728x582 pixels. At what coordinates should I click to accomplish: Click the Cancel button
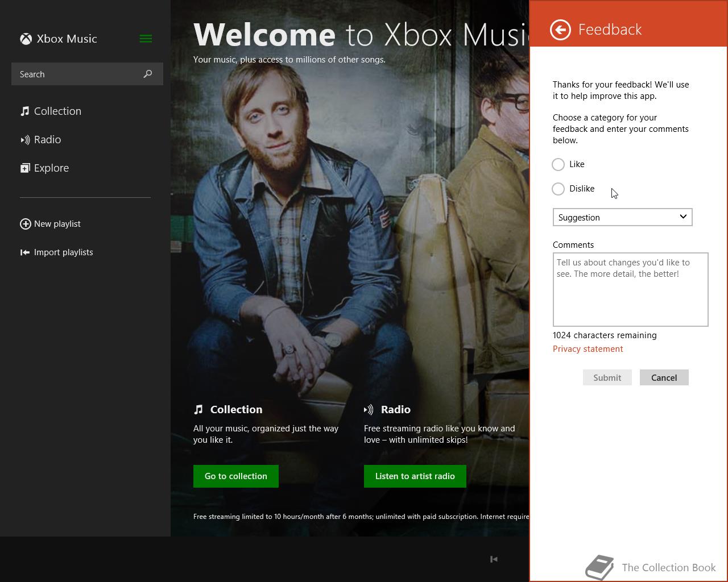point(664,377)
